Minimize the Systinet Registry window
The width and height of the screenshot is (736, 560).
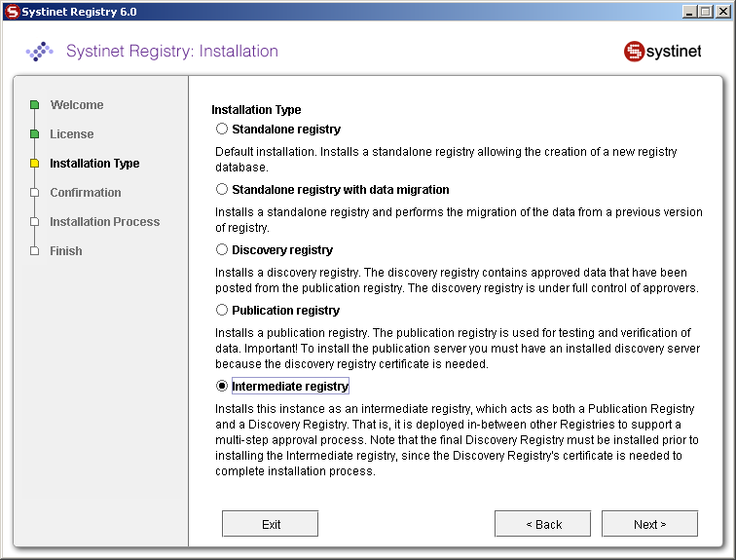coord(688,12)
